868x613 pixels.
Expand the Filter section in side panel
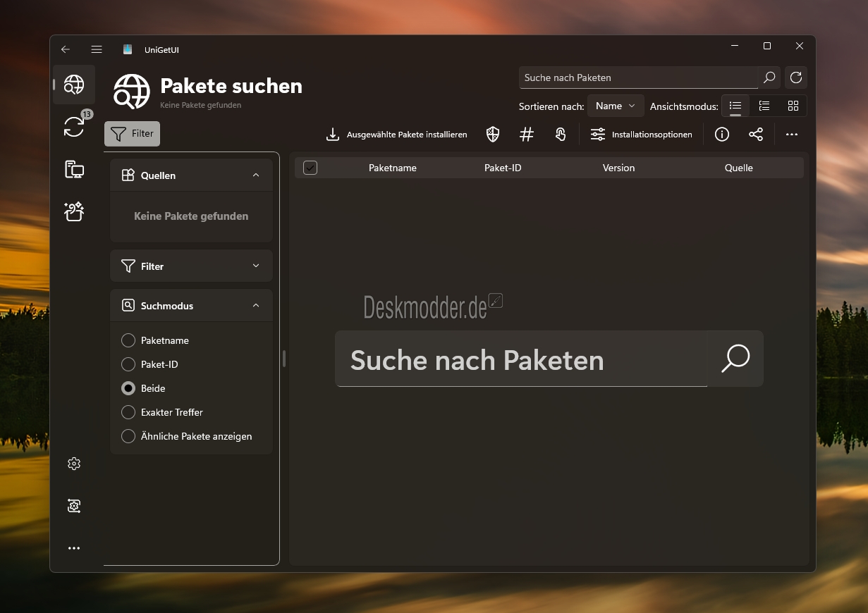click(x=191, y=266)
